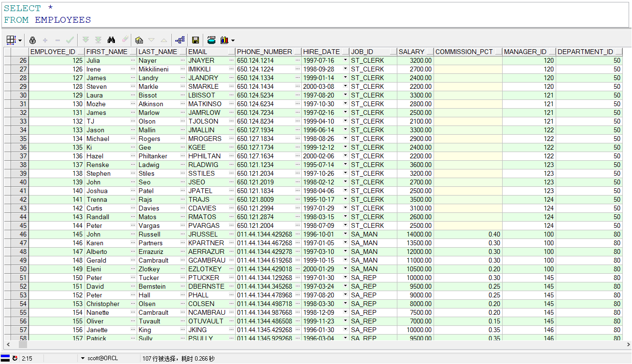Click the copy data icon in the toolbar
The image size is (632, 364).
(x=139, y=40)
